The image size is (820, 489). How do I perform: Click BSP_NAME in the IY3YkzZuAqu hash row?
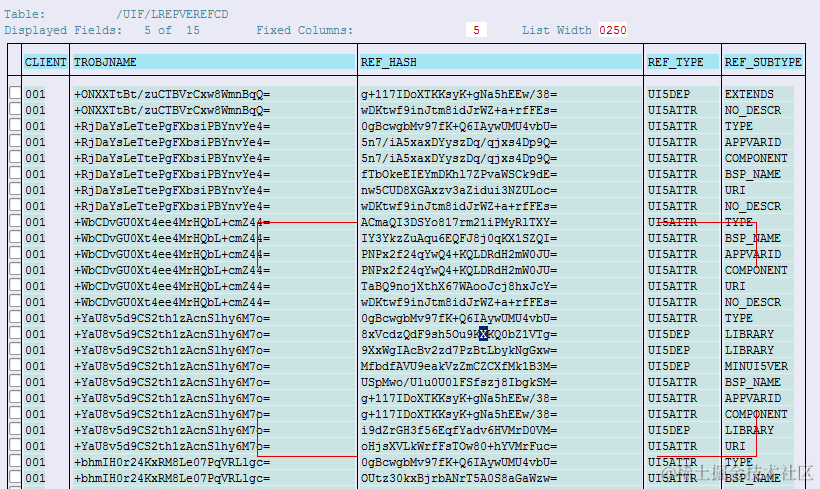click(x=753, y=238)
